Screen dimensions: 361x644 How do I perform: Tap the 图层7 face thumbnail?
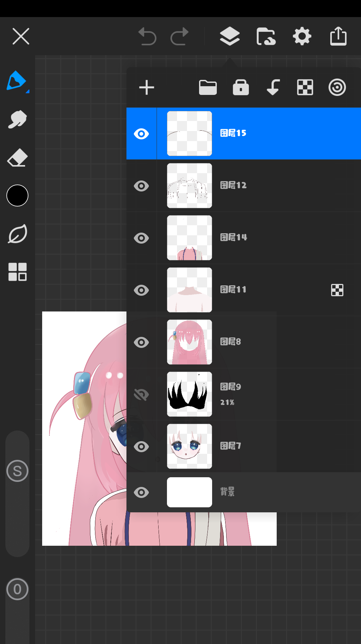click(189, 446)
